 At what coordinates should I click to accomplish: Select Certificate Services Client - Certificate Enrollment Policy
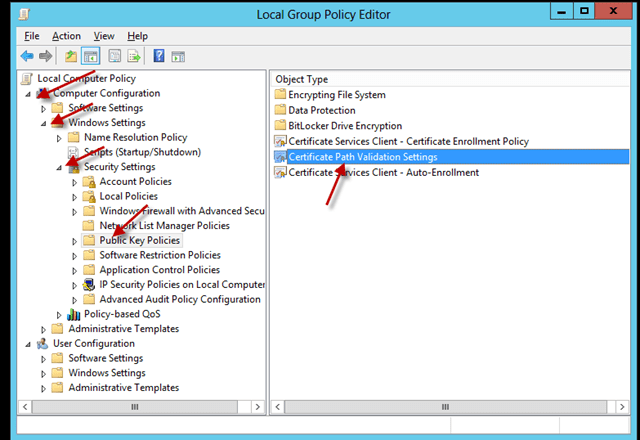(x=409, y=141)
